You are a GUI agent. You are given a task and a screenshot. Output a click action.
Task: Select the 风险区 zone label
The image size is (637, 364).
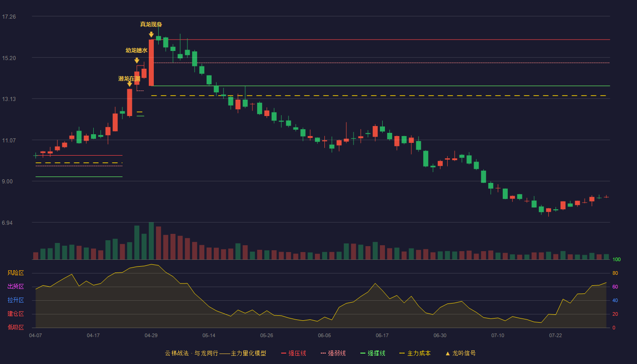point(15,273)
